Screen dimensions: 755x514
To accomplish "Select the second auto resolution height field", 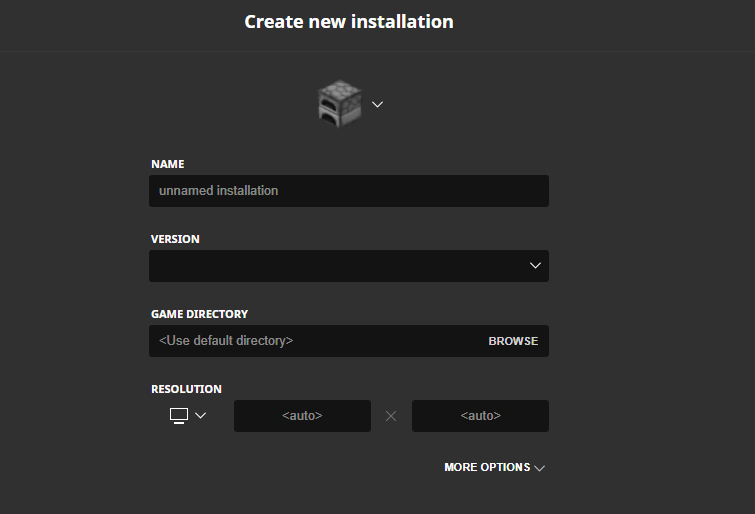I will (x=480, y=416).
